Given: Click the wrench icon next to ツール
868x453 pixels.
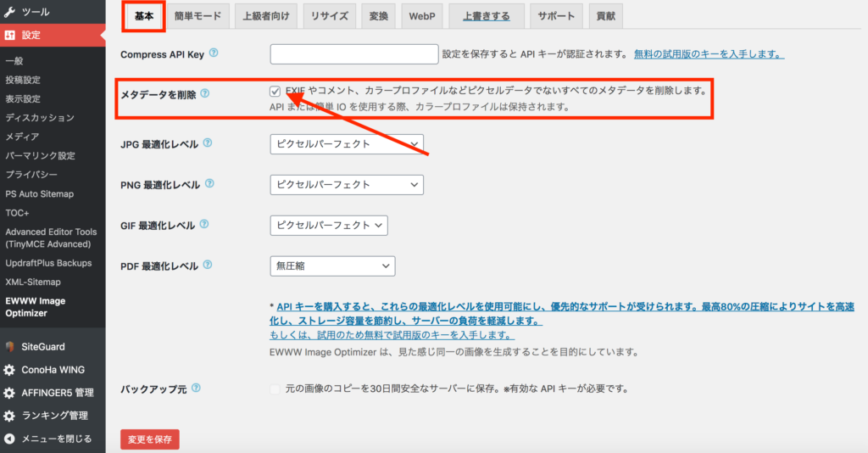Looking at the screenshot, I should coord(9,11).
